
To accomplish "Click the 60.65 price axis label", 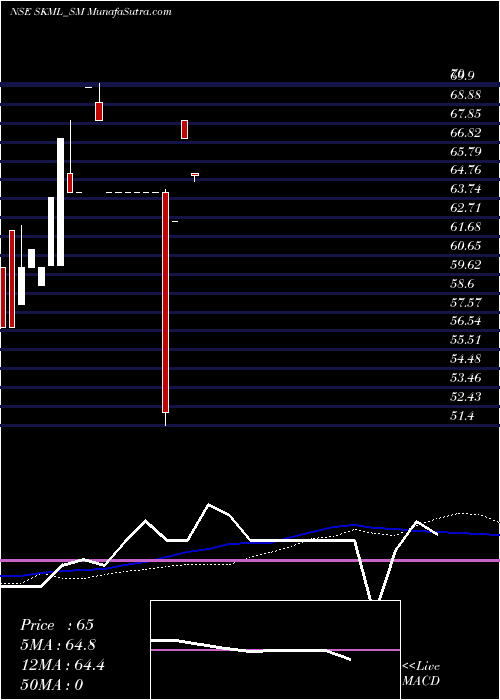I will pyautogui.click(x=466, y=246).
